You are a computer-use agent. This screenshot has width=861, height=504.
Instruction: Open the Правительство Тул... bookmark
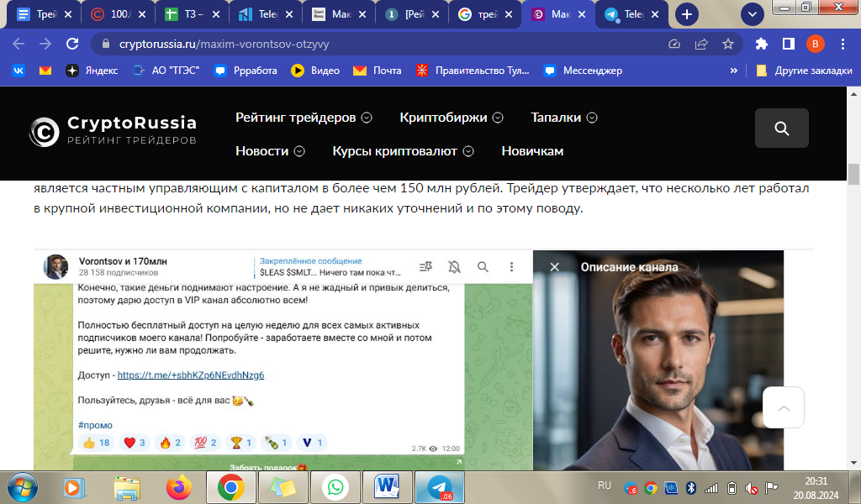[x=473, y=71]
